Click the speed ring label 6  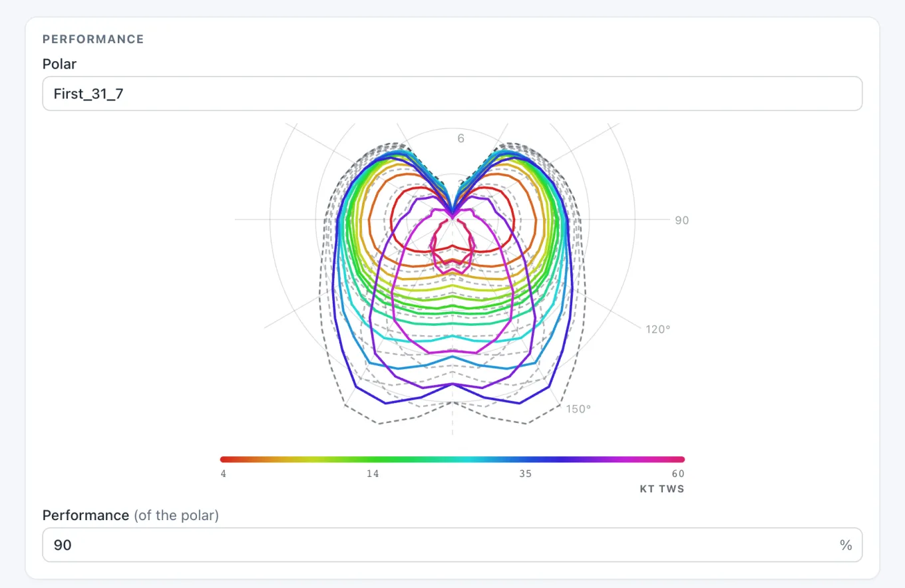pyautogui.click(x=460, y=138)
